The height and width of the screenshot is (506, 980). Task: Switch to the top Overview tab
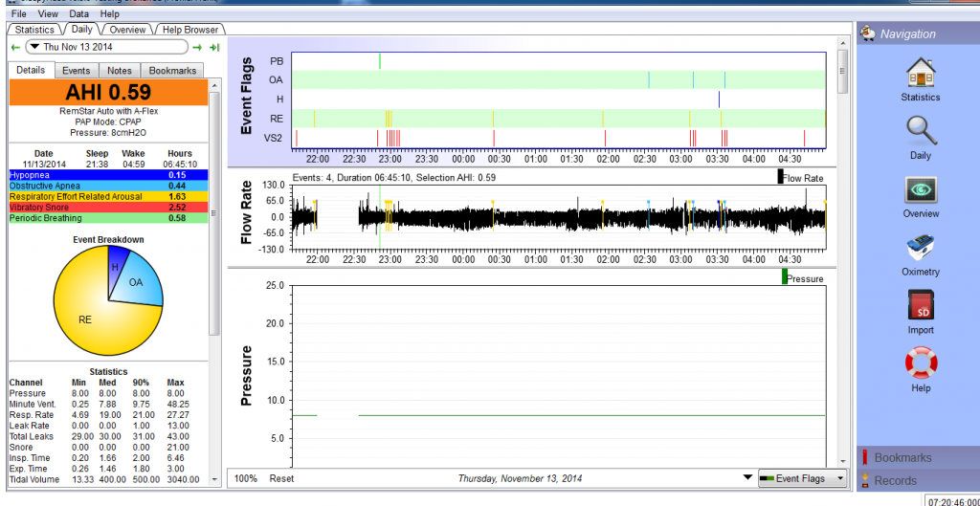point(127,30)
